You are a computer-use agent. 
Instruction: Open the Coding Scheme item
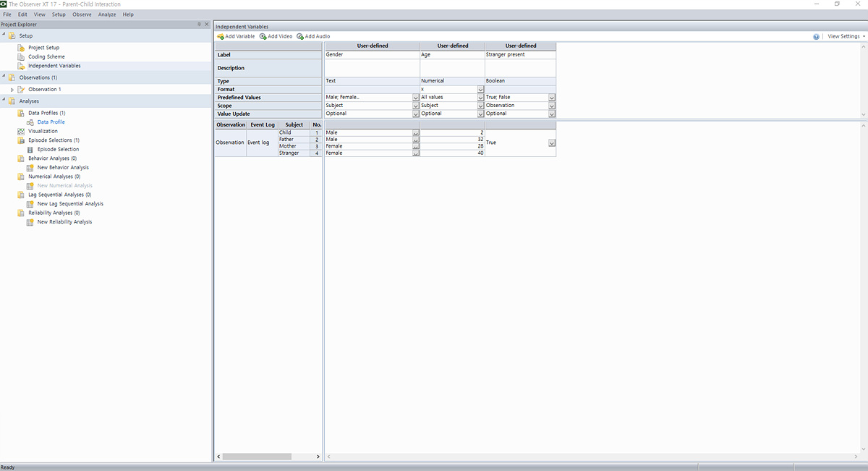(46, 56)
